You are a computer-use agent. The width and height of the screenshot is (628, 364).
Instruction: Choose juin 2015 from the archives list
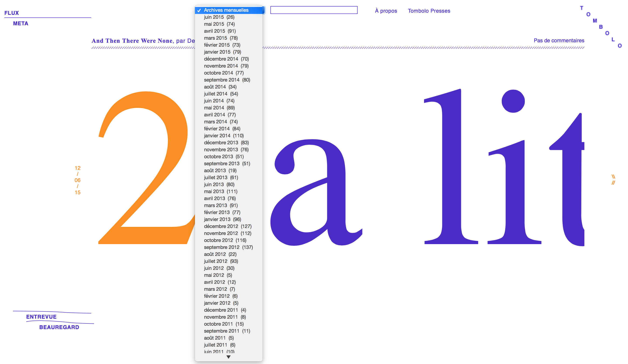(219, 17)
